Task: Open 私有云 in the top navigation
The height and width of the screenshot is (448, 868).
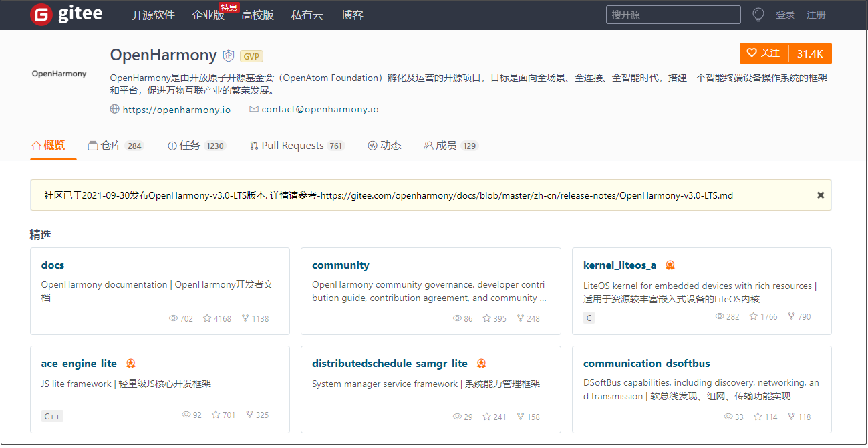Action: (x=307, y=15)
